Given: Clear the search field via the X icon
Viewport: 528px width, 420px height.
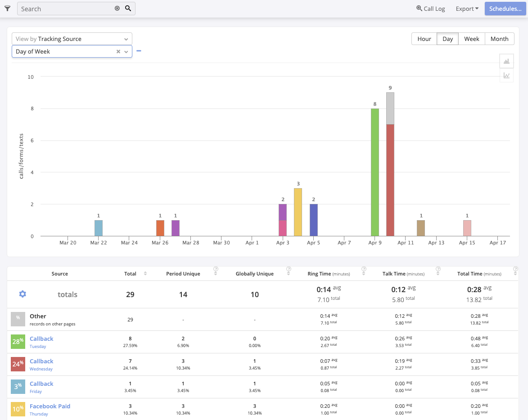Looking at the screenshot, I should (x=117, y=8).
